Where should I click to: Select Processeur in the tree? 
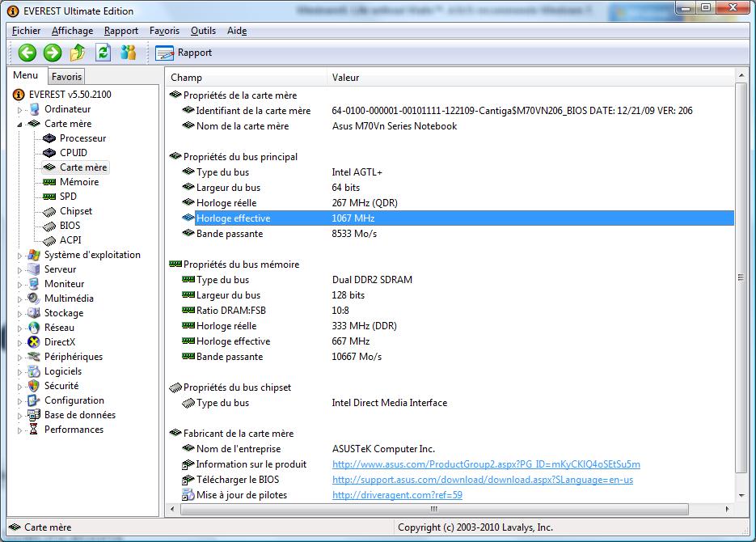[x=82, y=138]
